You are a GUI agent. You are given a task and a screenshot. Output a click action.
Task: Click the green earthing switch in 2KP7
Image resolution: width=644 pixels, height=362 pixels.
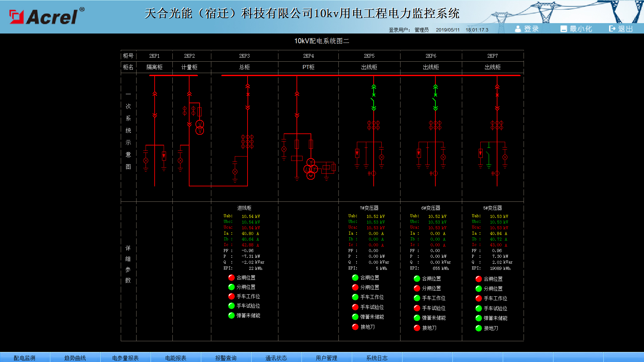[x=489, y=156]
